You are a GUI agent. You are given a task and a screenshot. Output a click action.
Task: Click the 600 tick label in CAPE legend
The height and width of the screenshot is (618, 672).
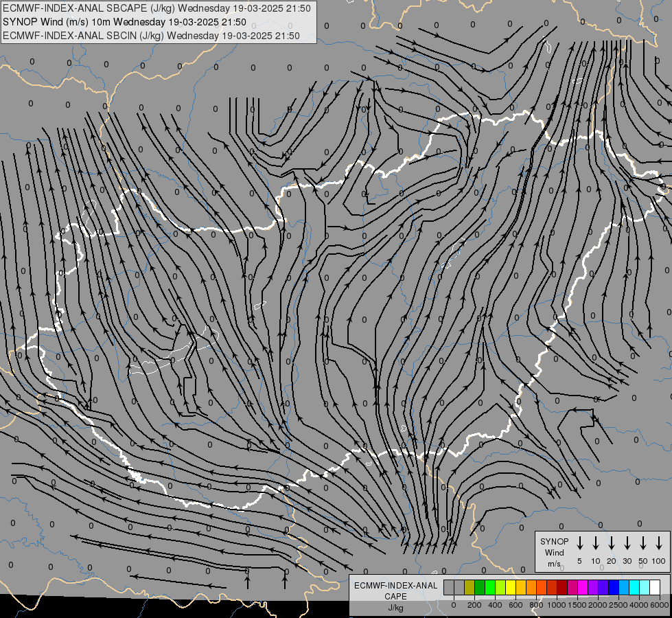click(x=515, y=605)
